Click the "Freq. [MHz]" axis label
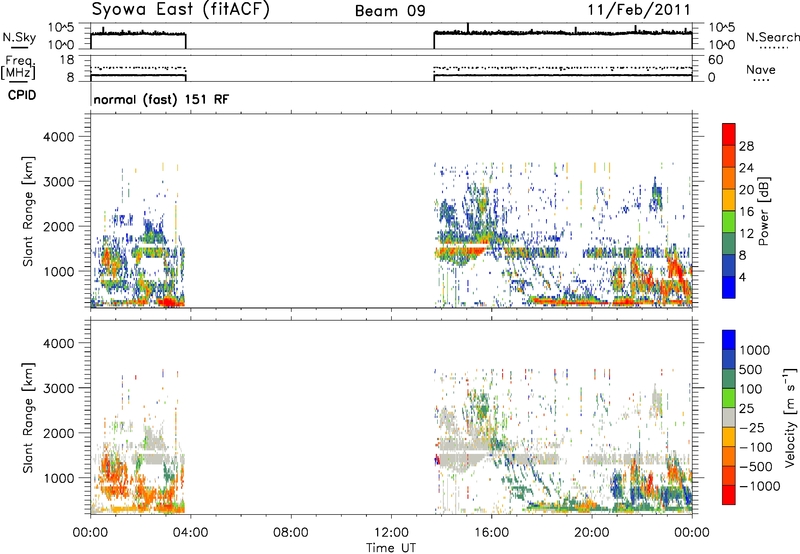This screenshot has height=554, width=800. [x=19, y=67]
